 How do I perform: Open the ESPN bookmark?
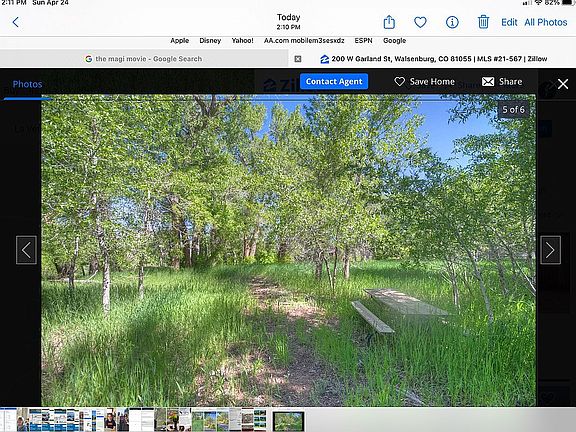click(x=363, y=40)
